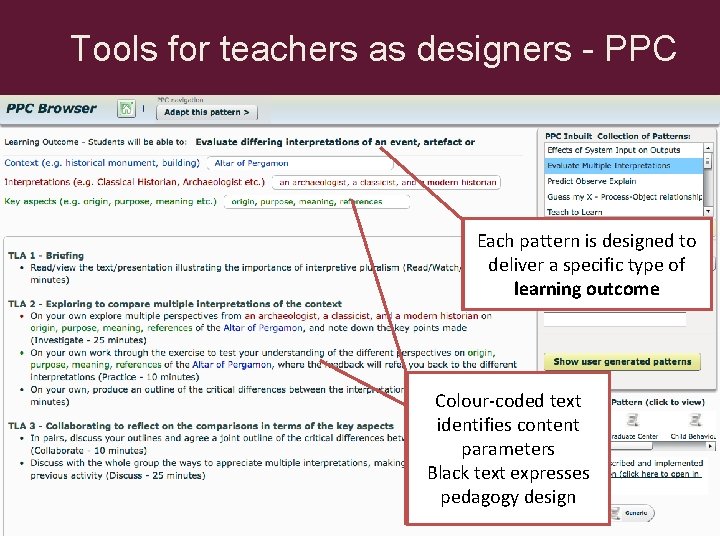Focus the Interpretations field listing 'an archaeologist, a classicist'
The height and width of the screenshot is (540, 720).
pyautogui.click(x=386, y=182)
